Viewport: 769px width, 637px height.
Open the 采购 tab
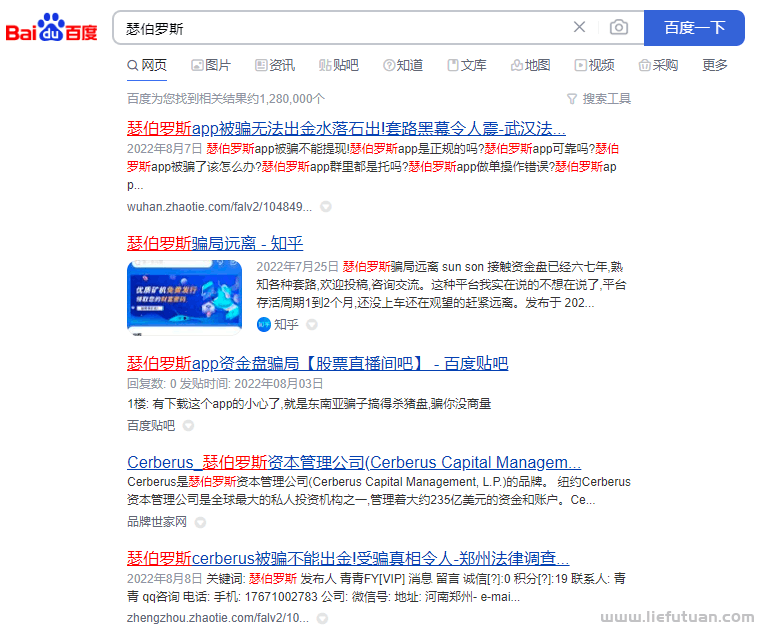[658, 65]
